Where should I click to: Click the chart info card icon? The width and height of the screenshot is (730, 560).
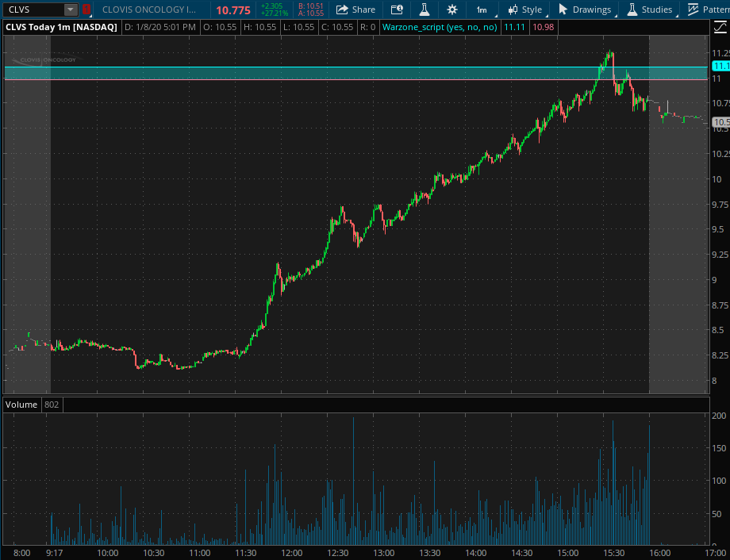[397, 10]
